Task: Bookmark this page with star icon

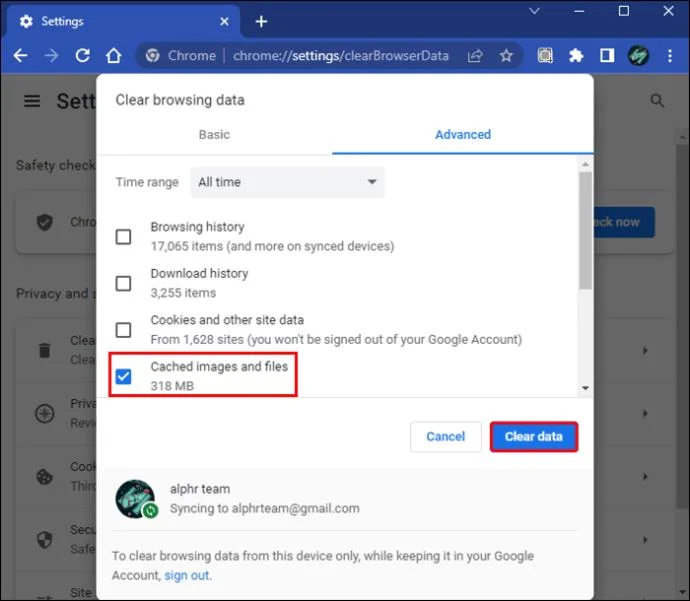Action: [506, 56]
